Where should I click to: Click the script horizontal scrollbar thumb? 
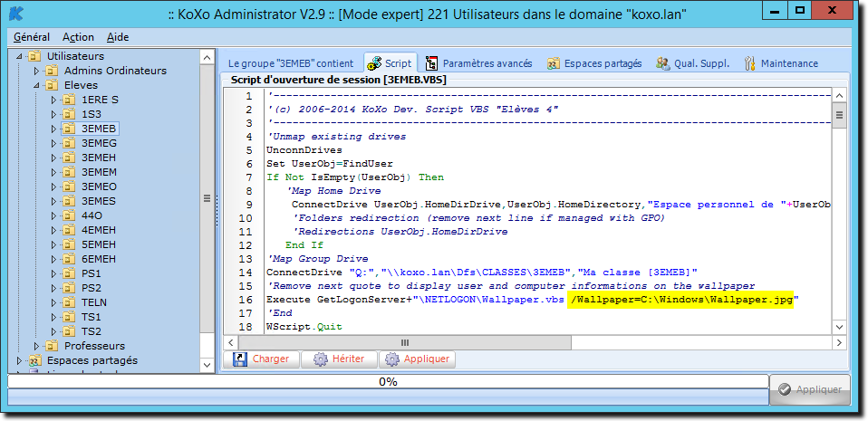click(404, 342)
